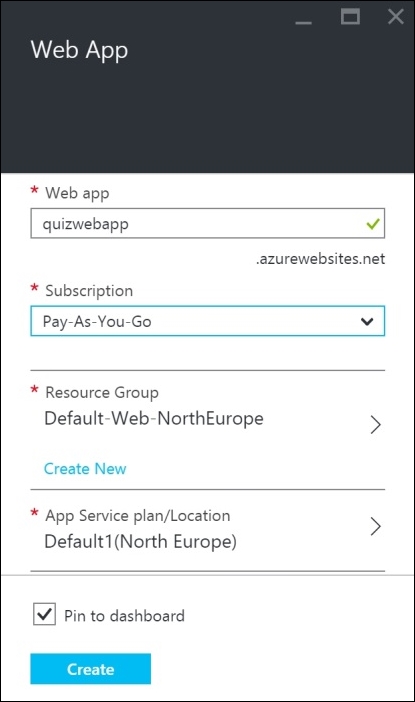
Task: Click the Resource Group field label
Action: click(102, 393)
